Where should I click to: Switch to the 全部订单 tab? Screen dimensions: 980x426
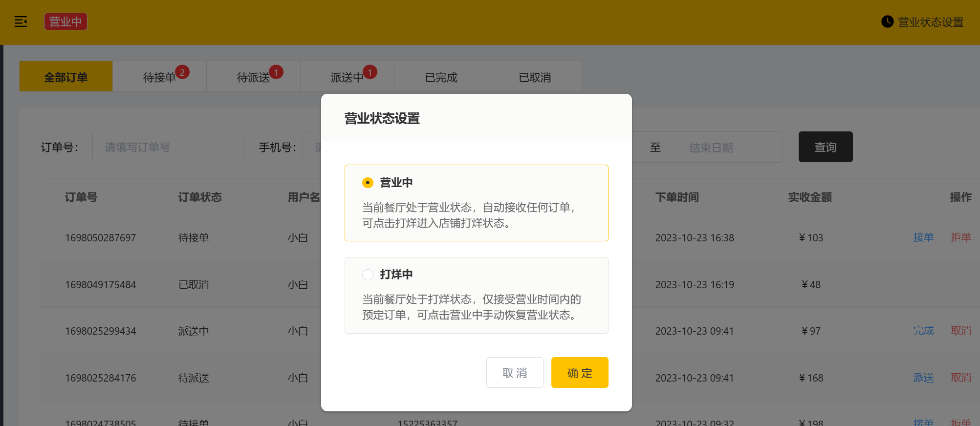tap(66, 77)
